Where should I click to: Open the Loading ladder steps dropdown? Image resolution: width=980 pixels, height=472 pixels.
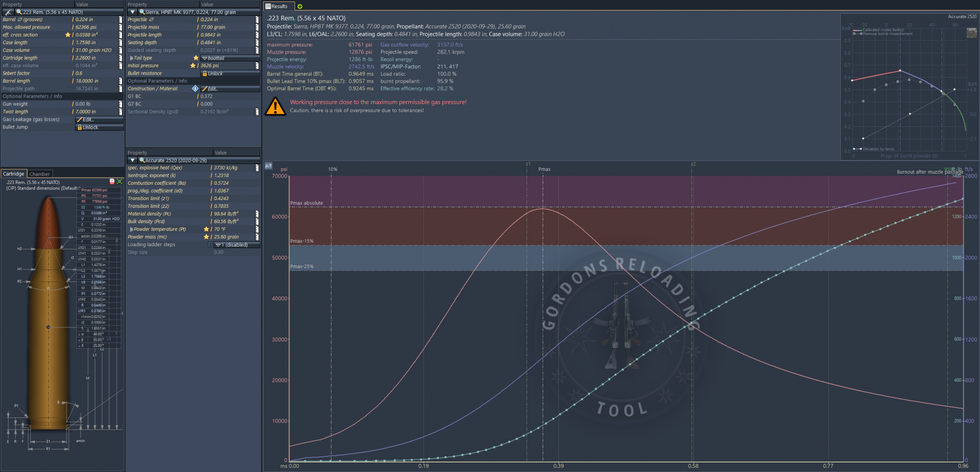(236, 245)
